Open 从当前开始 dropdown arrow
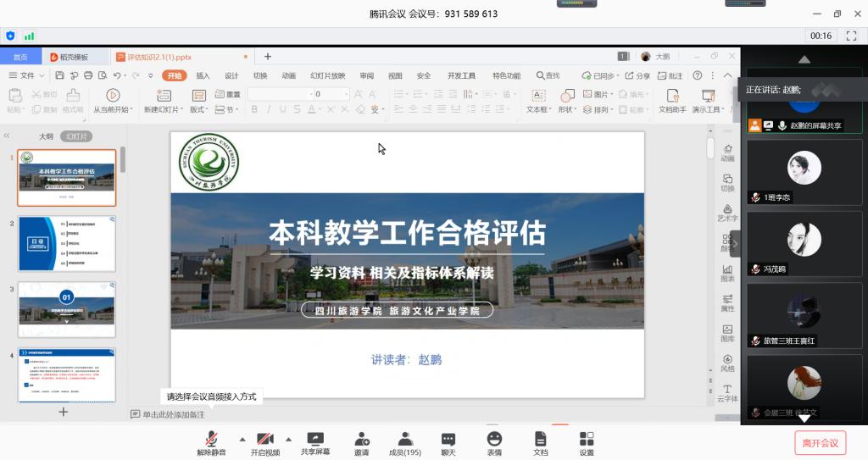This screenshot has width=868, height=460. pos(131,109)
